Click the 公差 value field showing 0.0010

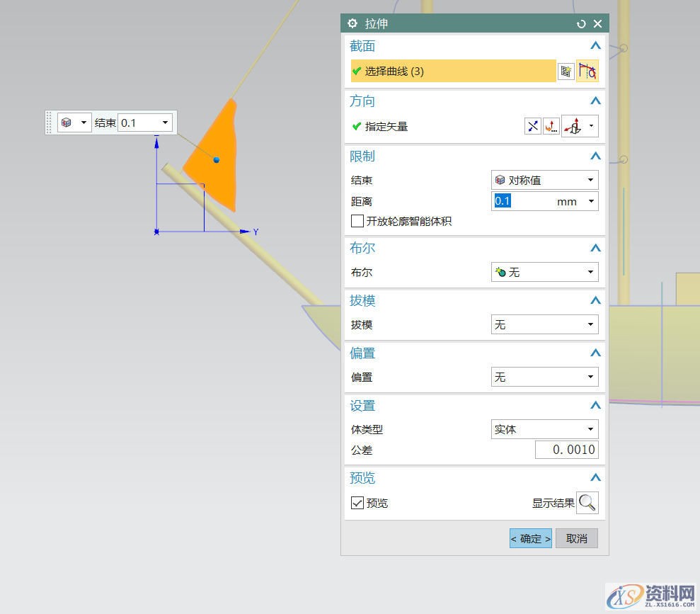click(566, 449)
